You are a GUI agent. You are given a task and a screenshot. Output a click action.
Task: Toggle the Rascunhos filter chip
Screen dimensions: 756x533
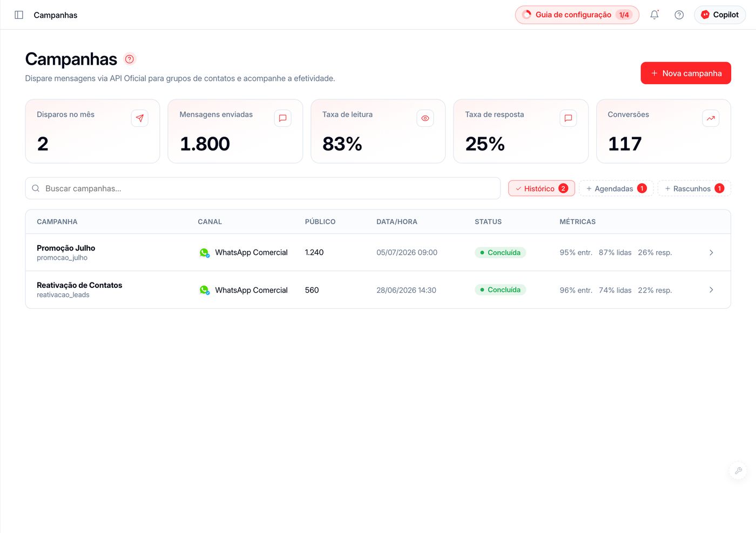click(x=694, y=188)
